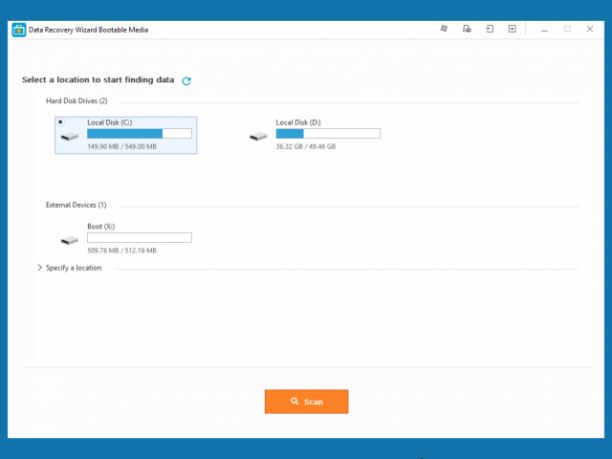Screen dimensions: 612x459
Task: Click the Local Disk (C:) label
Action: pos(110,123)
